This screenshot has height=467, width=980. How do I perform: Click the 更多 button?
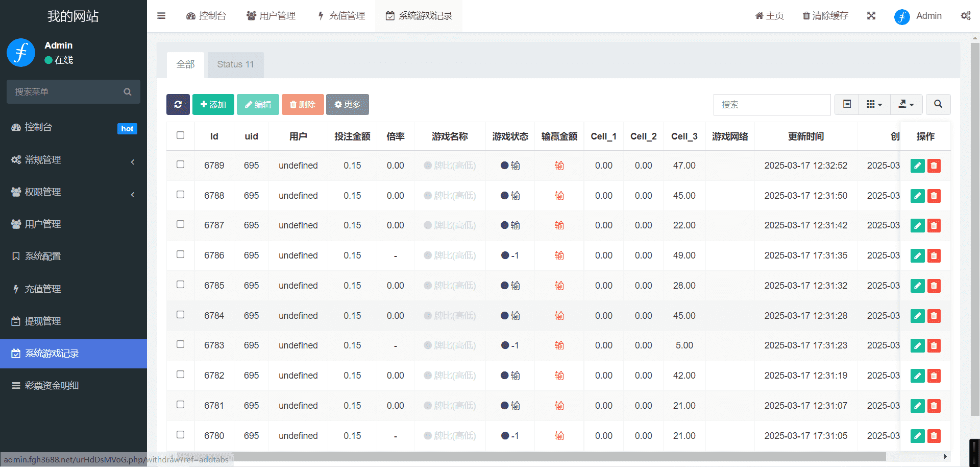pos(347,104)
